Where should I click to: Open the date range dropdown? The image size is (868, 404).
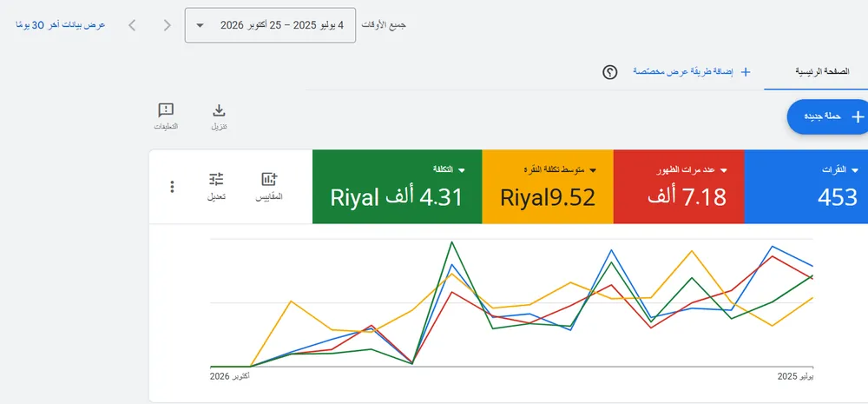(270, 25)
